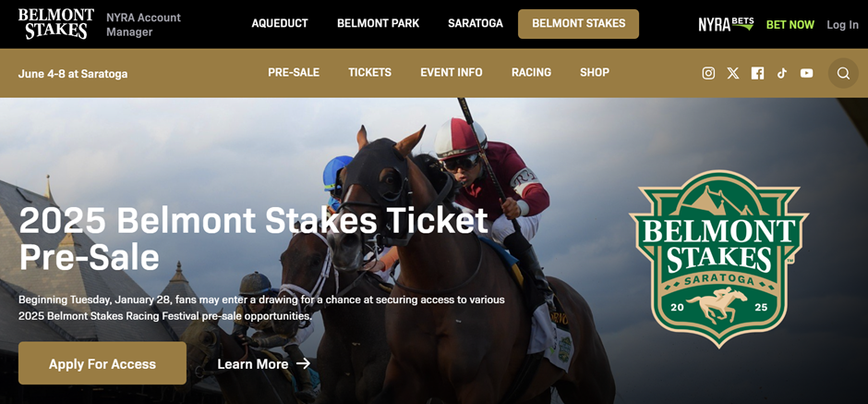The height and width of the screenshot is (404, 868).
Task: Expand the EVENT INFO menu
Action: [x=452, y=73]
